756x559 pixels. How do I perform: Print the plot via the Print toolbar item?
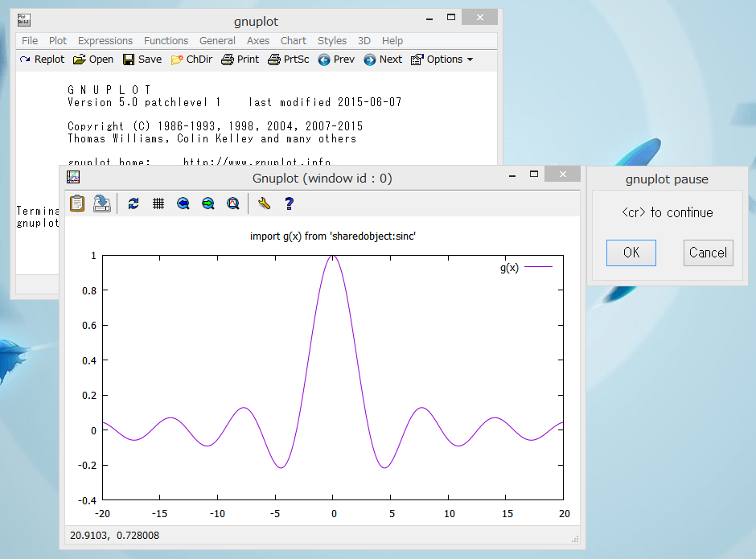[x=240, y=59]
